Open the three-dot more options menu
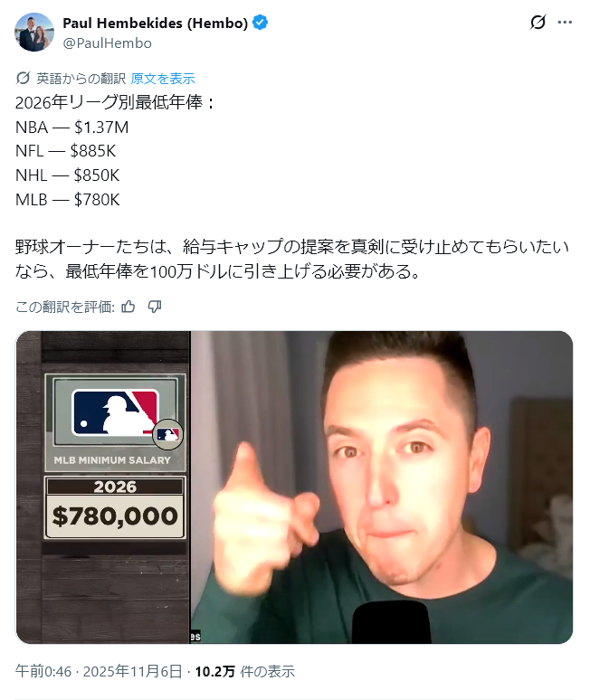This screenshot has height=700, width=590. [565, 22]
